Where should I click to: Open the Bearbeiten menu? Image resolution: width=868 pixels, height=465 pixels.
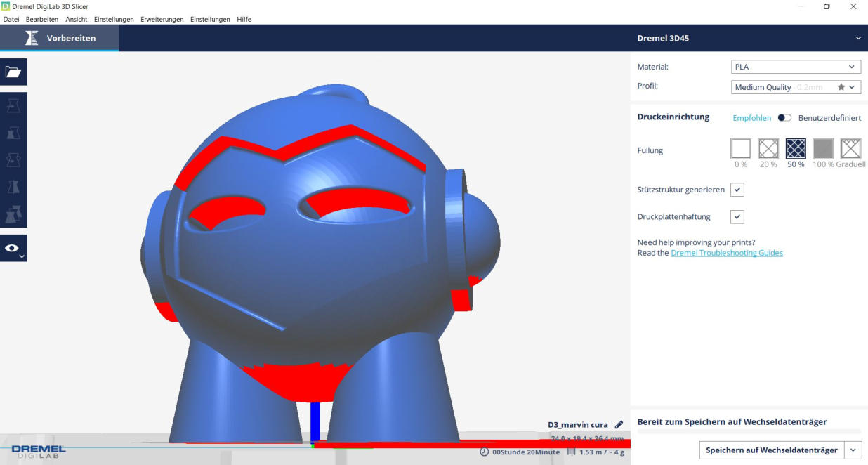click(x=42, y=19)
